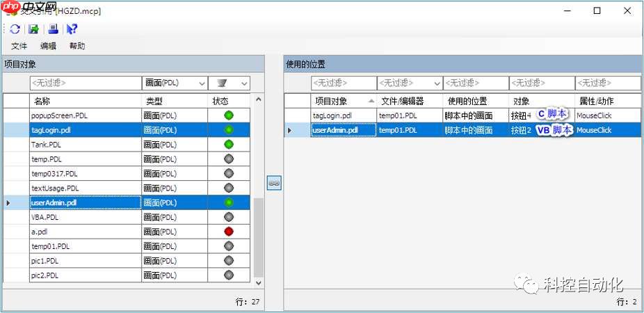Click the export/save toolbar icon
Viewport: 644px width, 313px height.
tap(33, 29)
